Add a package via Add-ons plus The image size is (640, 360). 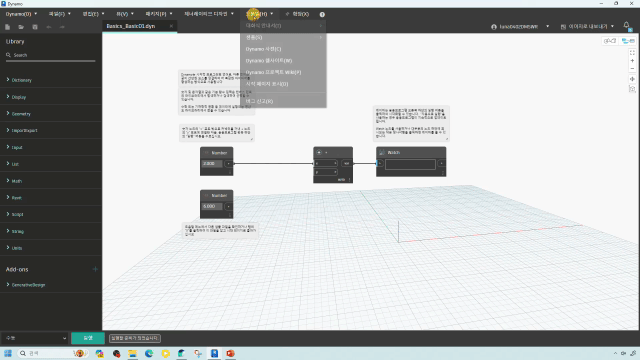(x=95, y=269)
